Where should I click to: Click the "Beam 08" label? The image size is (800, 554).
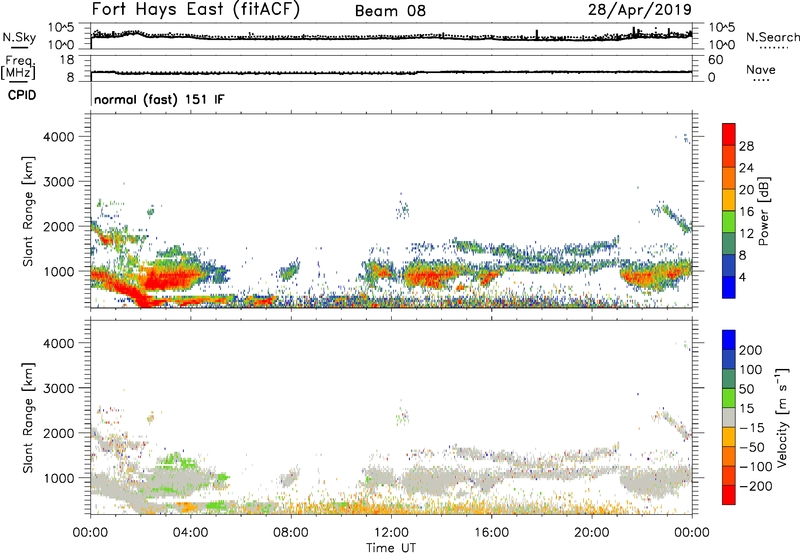pos(390,11)
